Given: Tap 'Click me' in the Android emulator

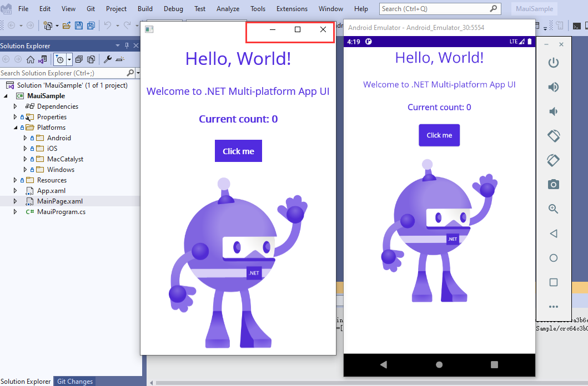Looking at the screenshot, I should pos(439,135).
